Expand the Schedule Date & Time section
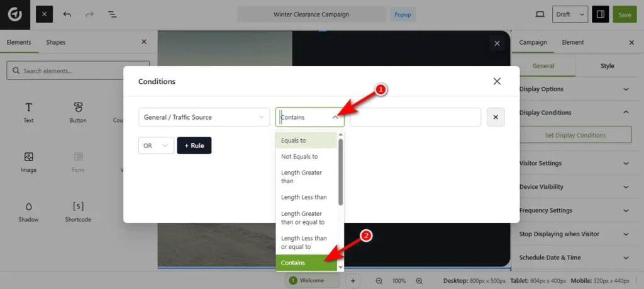This screenshot has height=289, width=644. pos(574,258)
